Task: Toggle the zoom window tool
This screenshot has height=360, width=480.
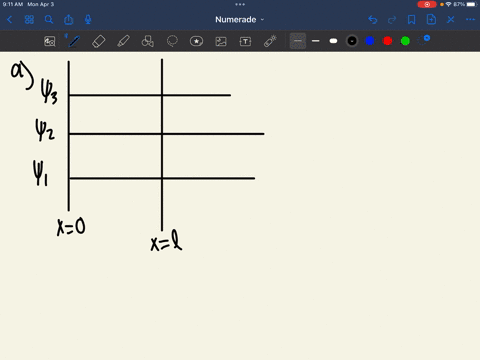Action: (x=50, y=41)
